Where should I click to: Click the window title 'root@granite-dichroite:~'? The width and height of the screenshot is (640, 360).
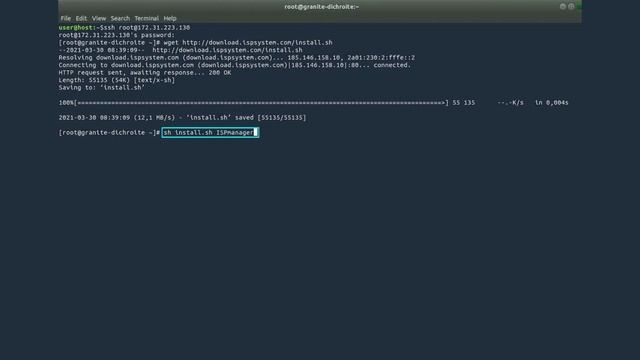pos(322,7)
